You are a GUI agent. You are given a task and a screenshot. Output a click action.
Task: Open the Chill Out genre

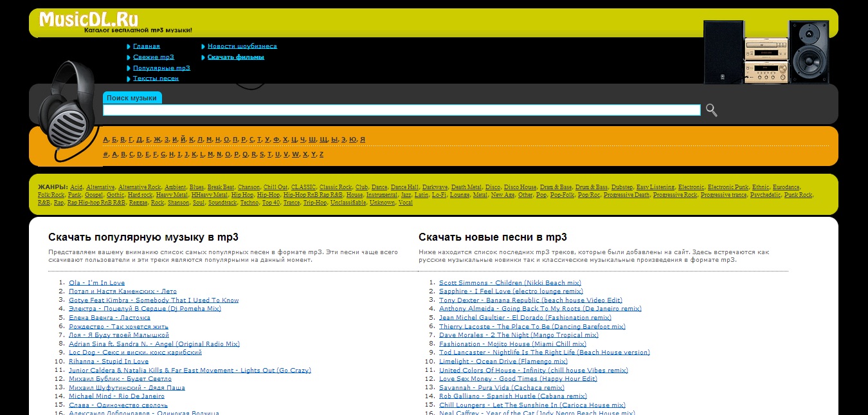276,187
